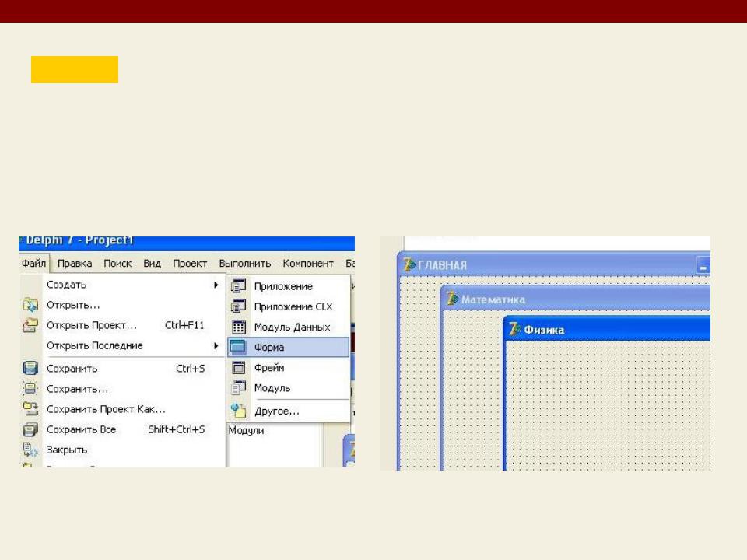Select Модуль Данных submenu entry
Image resolution: width=747 pixels, height=560 pixels.
click(x=289, y=327)
